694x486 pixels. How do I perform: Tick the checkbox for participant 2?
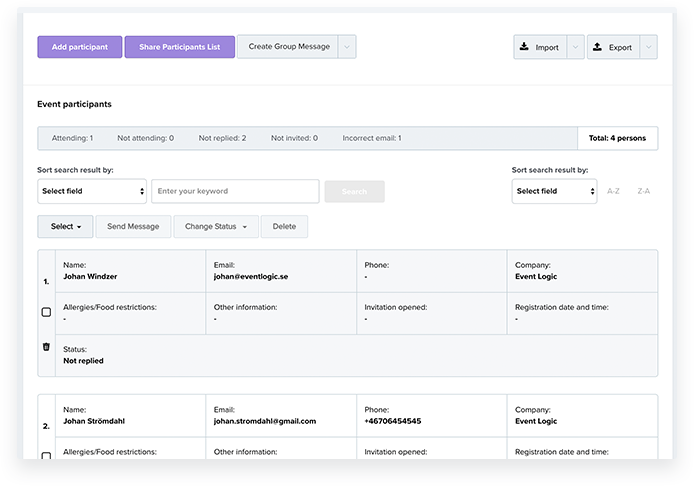pos(46,455)
